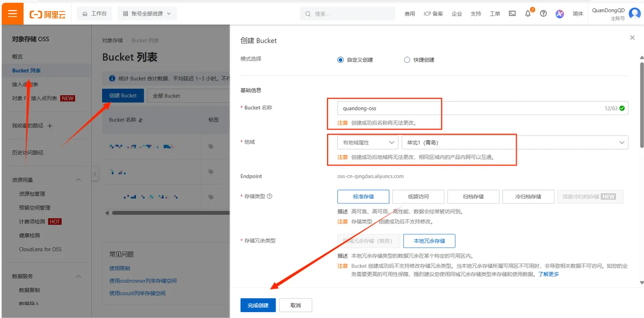Open the notifications bell
This screenshot has width=644, height=318.
click(x=528, y=14)
